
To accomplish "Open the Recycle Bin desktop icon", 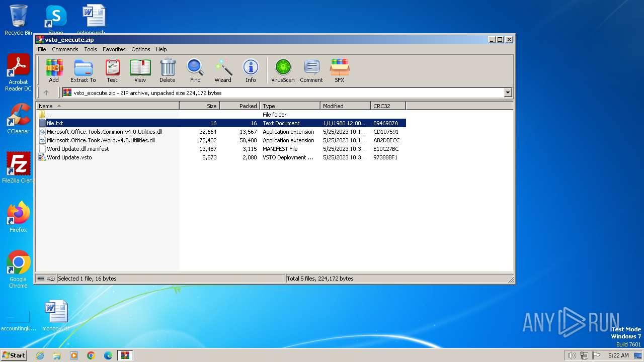I will [x=18, y=20].
